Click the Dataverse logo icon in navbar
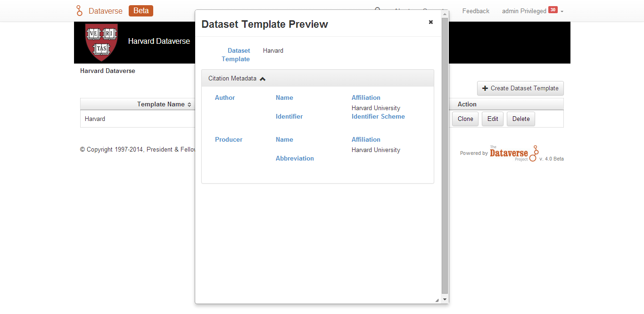 point(79,11)
